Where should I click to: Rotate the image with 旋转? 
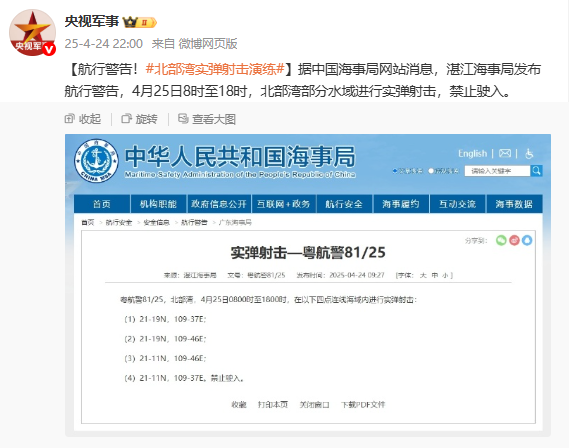coord(140,119)
